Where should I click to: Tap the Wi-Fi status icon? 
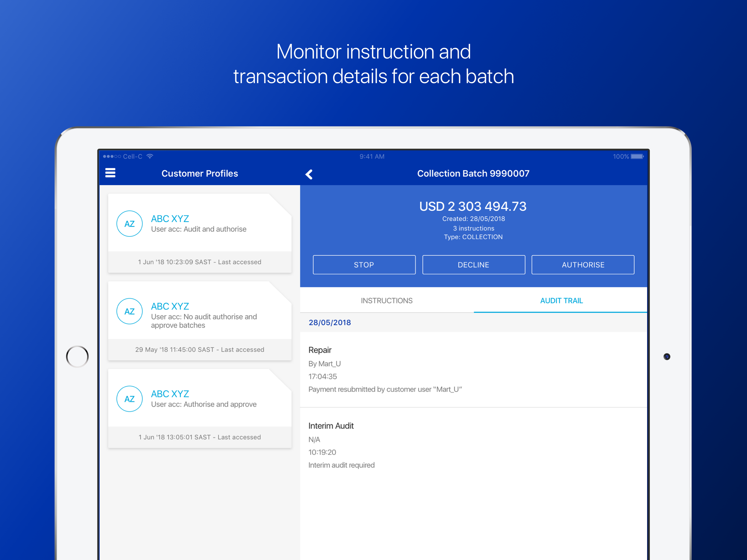(150, 156)
